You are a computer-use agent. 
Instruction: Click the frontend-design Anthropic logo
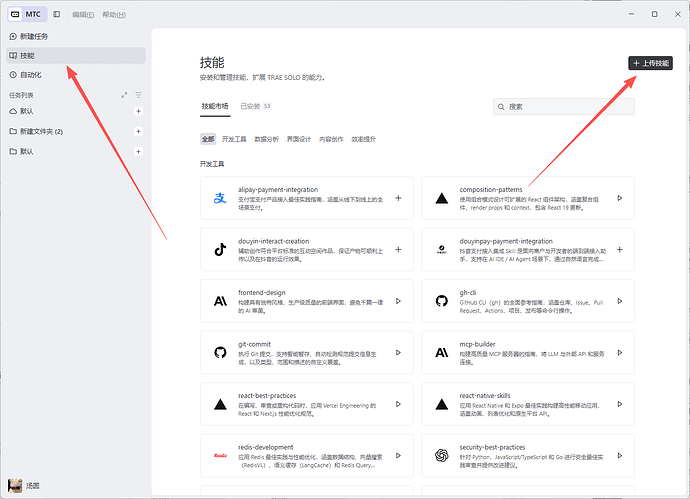tap(220, 301)
